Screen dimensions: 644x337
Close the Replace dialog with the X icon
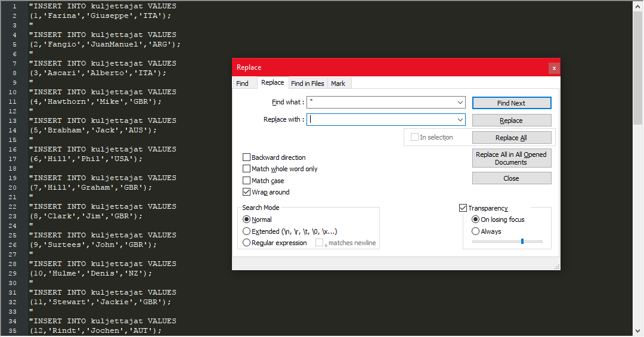point(553,68)
